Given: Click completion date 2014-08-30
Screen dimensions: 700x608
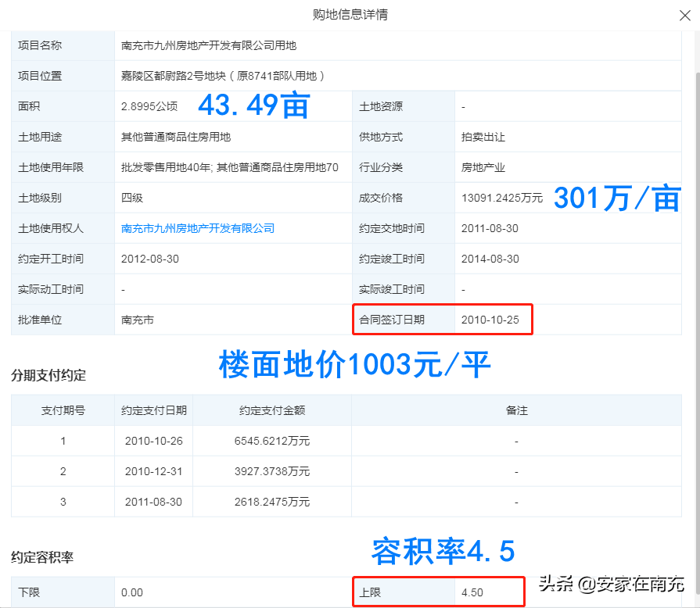Looking at the screenshot, I should click(x=490, y=259).
